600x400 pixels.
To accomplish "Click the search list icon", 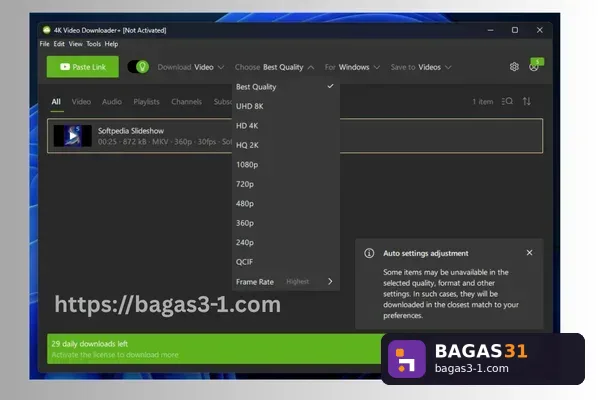I will coord(507,101).
